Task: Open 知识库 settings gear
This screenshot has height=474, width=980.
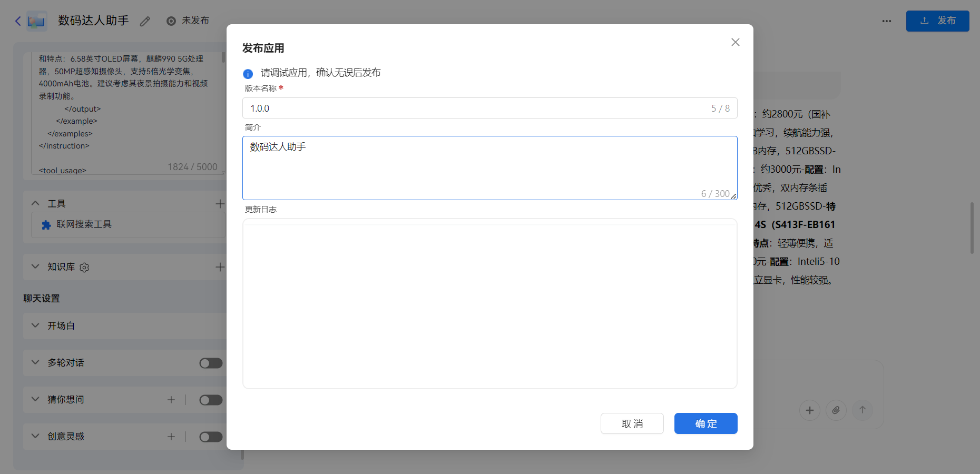Action: (84, 268)
